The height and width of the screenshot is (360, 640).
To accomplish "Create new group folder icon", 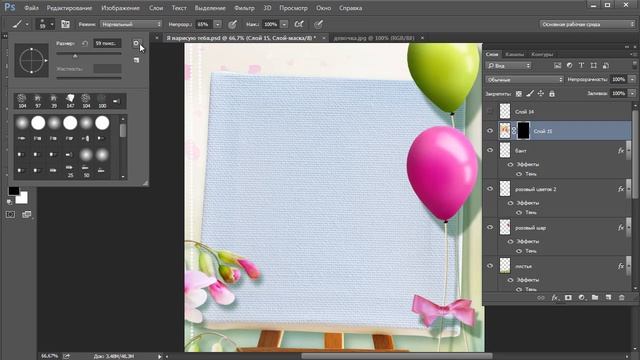I will point(595,298).
